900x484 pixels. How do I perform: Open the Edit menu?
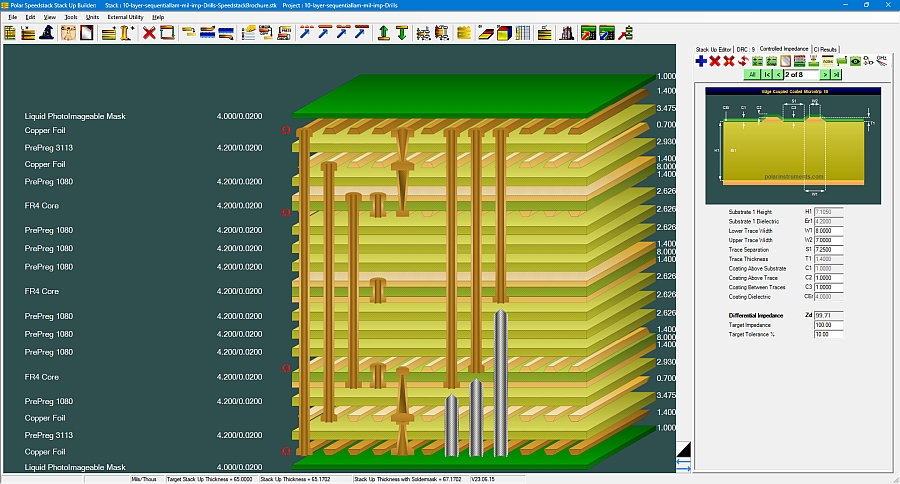pos(30,17)
